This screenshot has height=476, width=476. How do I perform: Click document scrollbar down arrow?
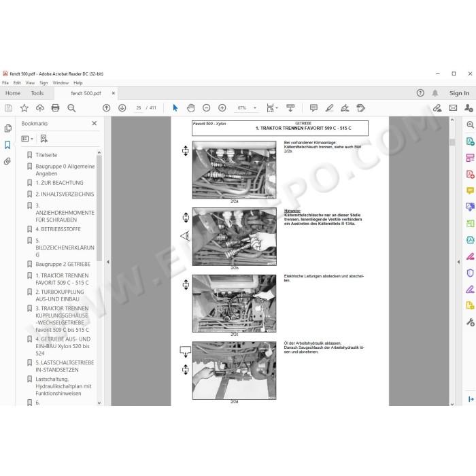coord(452,404)
